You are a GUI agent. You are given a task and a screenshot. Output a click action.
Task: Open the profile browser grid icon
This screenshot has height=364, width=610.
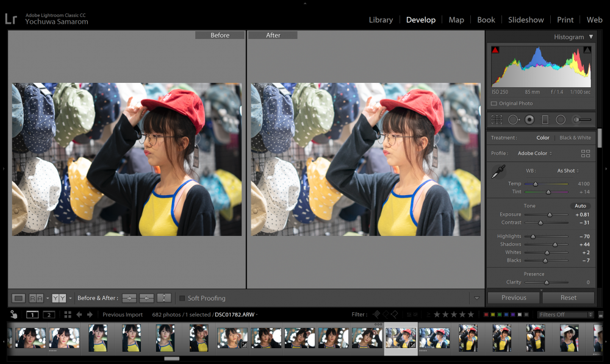pyautogui.click(x=586, y=153)
